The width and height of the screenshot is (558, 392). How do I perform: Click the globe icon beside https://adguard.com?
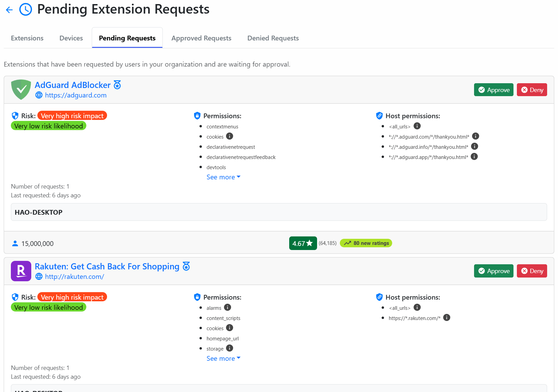[39, 95]
